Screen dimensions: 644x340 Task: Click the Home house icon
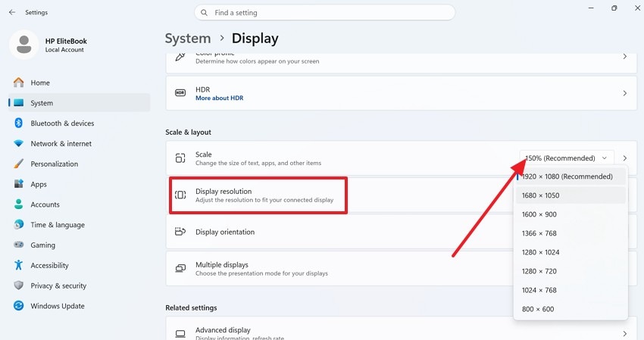coord(18,83)
